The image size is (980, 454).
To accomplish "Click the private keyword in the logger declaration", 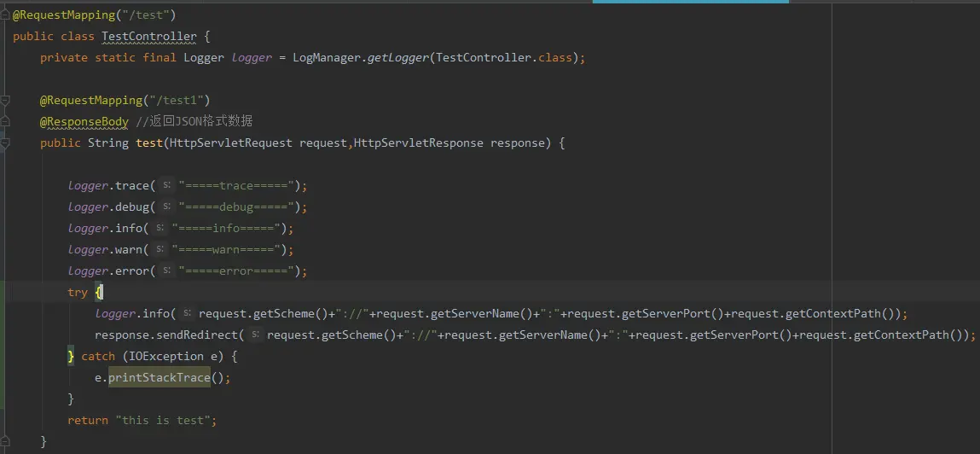I will tap(64, 57).
